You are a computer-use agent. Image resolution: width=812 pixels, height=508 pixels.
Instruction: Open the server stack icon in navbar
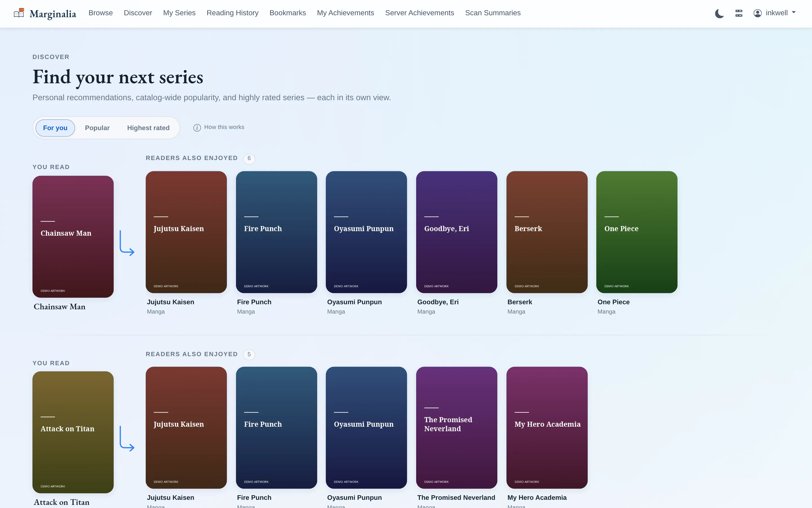tap(738, 13)
